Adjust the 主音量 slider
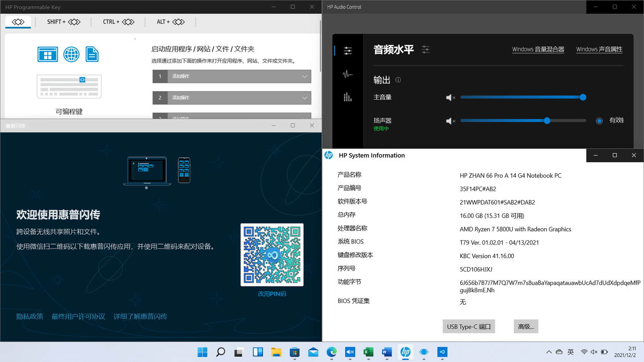The height and width of the screenshot is (362, 644). (523, 97)
